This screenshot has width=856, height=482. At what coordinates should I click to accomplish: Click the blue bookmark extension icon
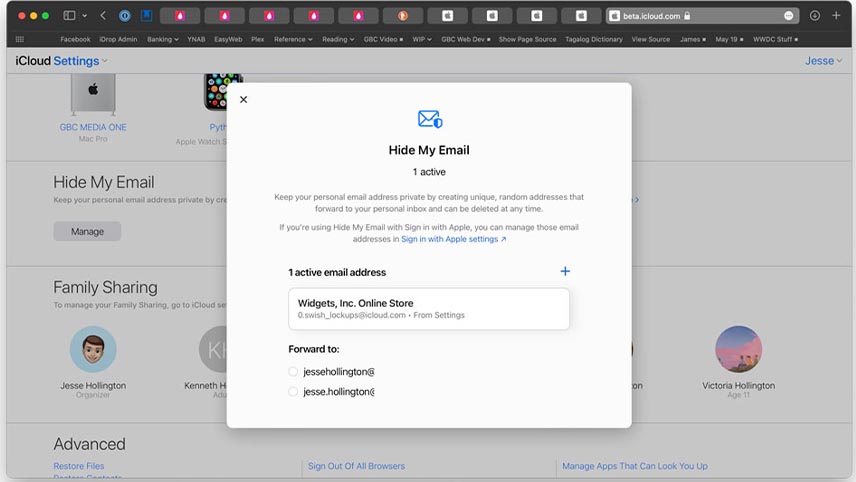click(x=146, y=16)
